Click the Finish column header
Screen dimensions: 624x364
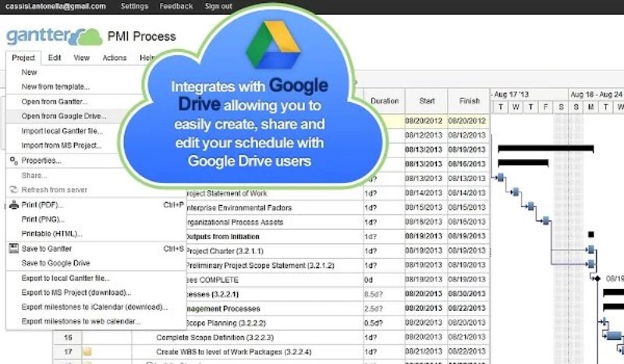[470, 101]
